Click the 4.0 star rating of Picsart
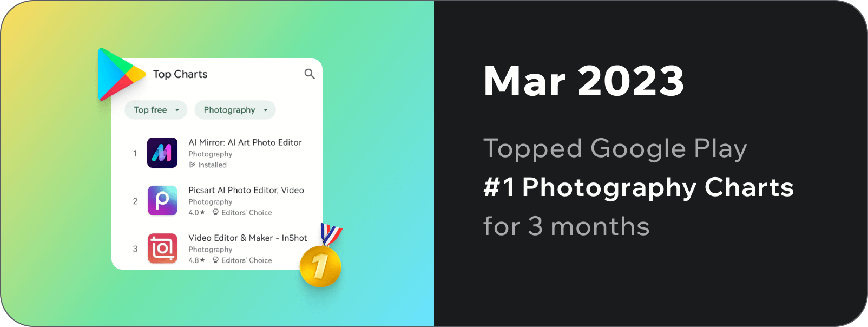Screen dimensions: 868x327 [x=196, y=213]
